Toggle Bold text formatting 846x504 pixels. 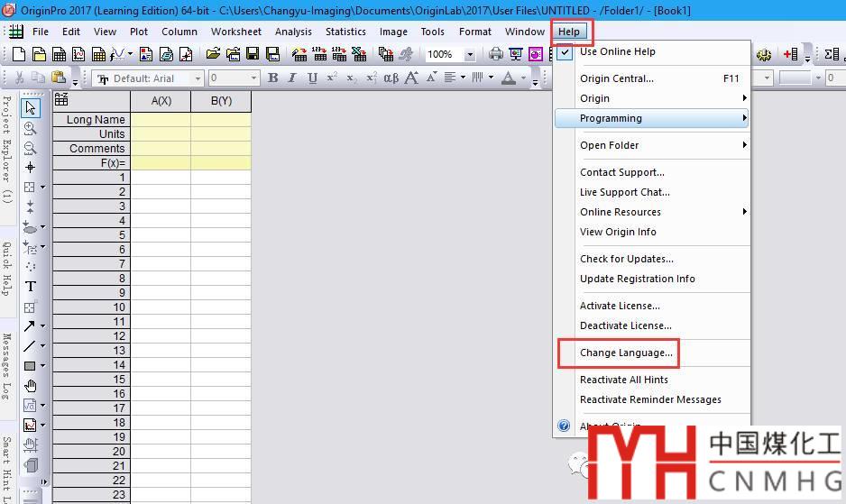click(x=273, y=78)
